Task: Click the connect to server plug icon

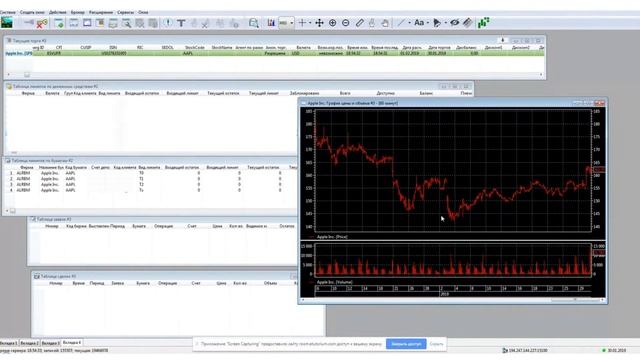Action: point(29,22)
